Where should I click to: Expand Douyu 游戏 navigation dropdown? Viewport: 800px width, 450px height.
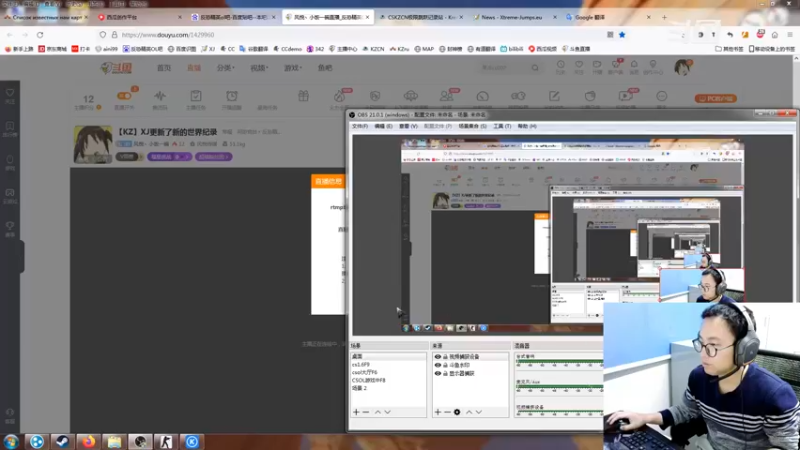point(293,68)
